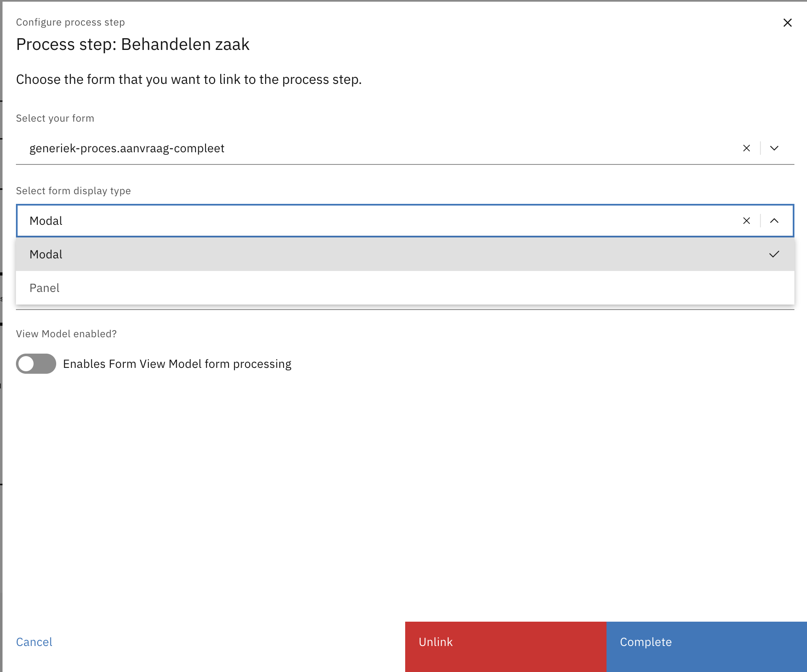The height and width of the screenshot is (672, 807).
Task: Click the Select your form label
Action: click(55, 118)
